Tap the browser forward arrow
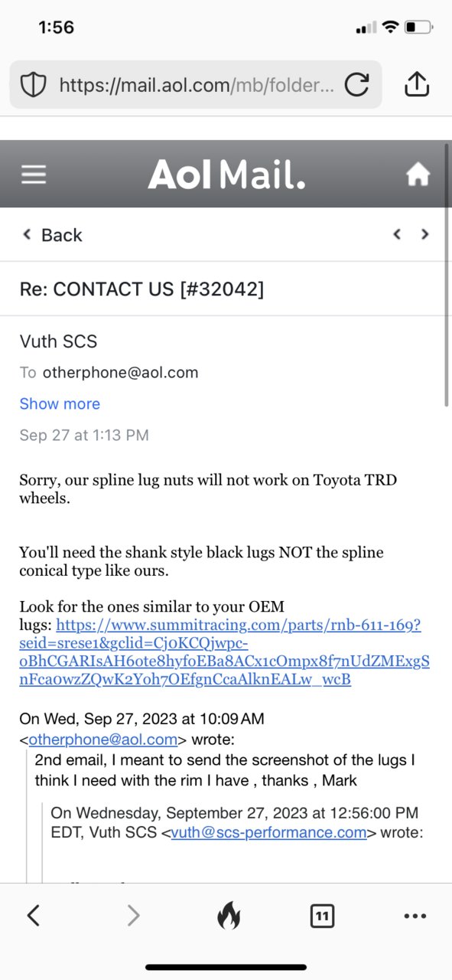 (x=133, y=915)
